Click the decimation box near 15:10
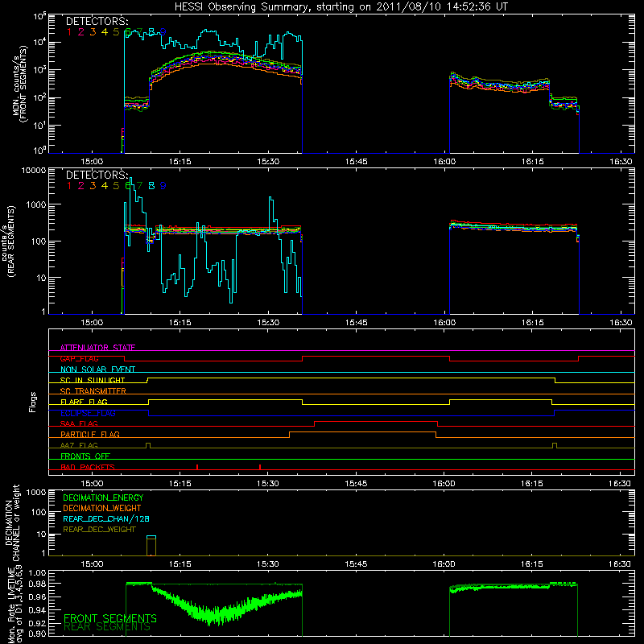The width and height of the screenshot is (644, 644). click(x=151, y=546)
